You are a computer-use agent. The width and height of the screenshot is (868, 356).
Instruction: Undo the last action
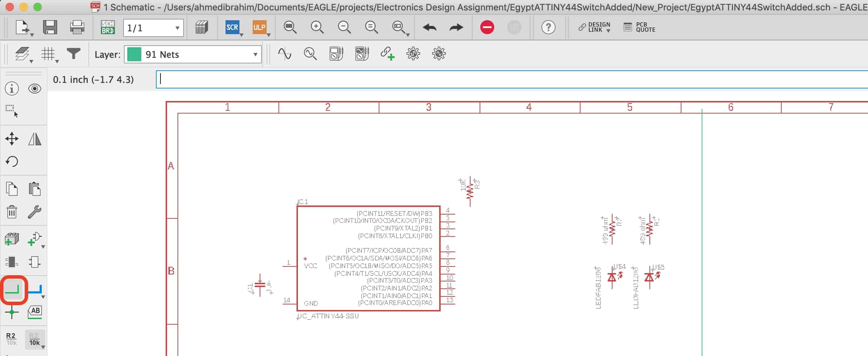tap(429, 27)
